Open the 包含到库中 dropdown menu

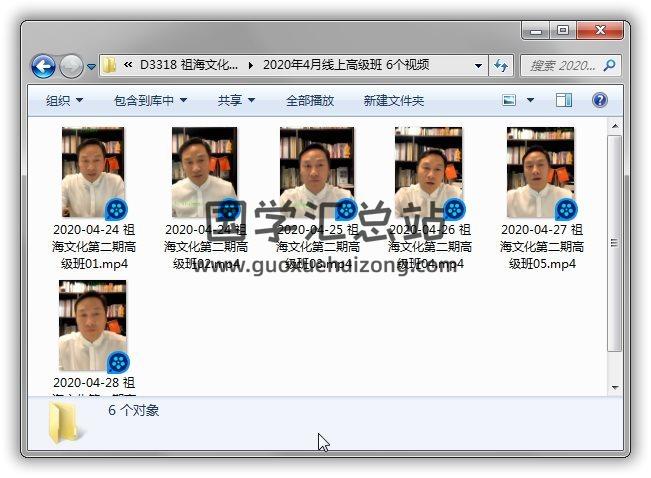(x=150, y=101)
